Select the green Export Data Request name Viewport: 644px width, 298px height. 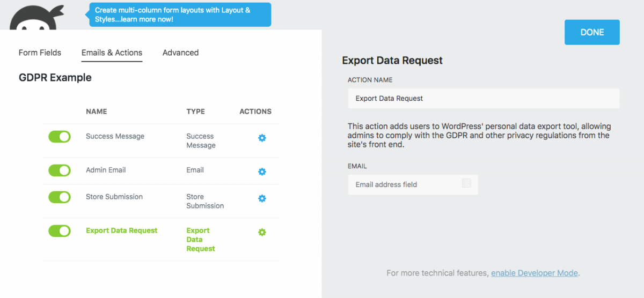click(x=122, y=230)
